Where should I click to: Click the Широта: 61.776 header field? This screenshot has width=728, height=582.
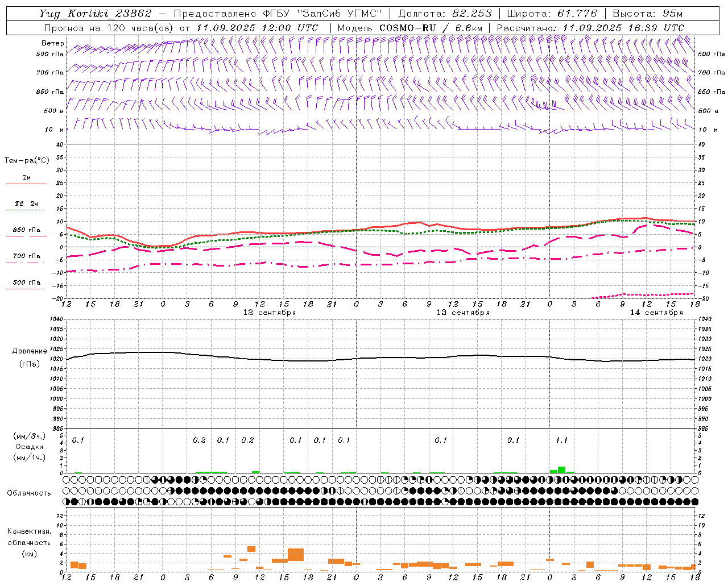point(552,14)
